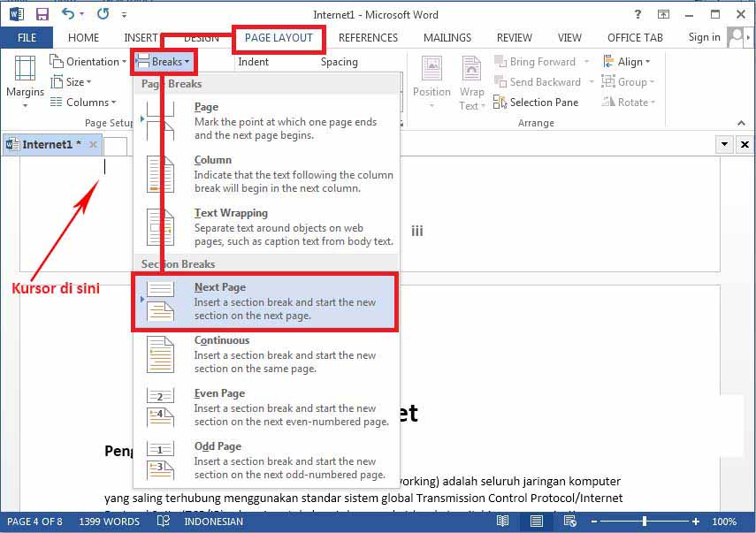Viewport: 756px width, 533px height.
Task: Expand Bring Forward dropdown arrow
Action: pyautogui.click(x=587, y=62)
